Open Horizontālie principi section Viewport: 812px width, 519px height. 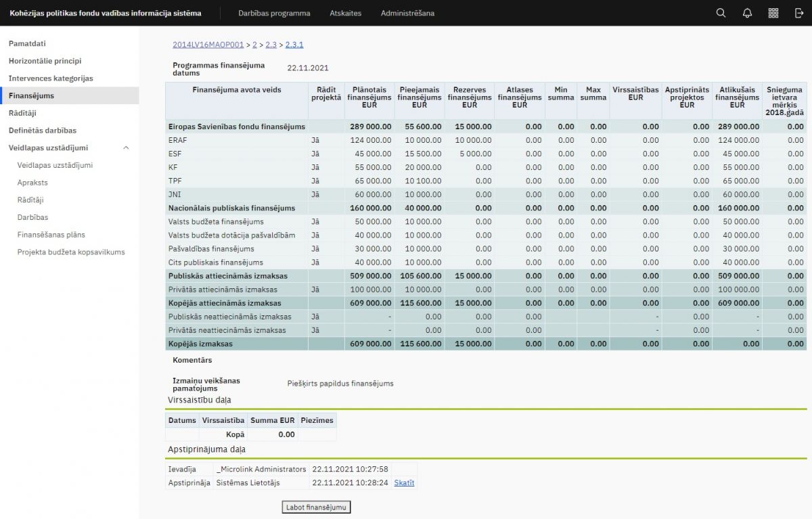[x=45, y=61]
